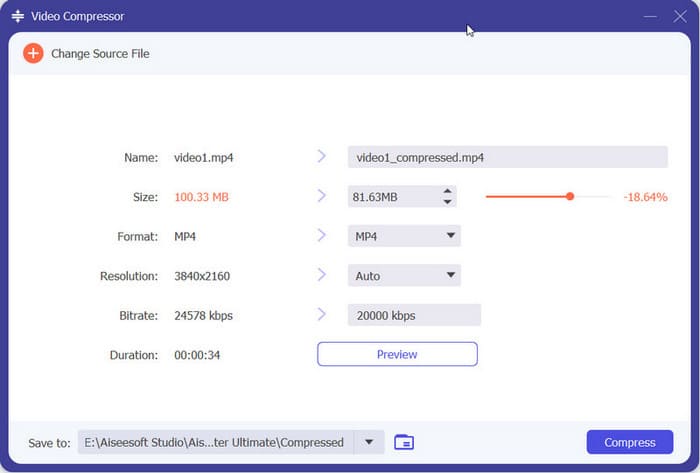Click the 20000 kbps bitrate field
The height and width of the screenshot is (473, 700).
click(414, 315)
